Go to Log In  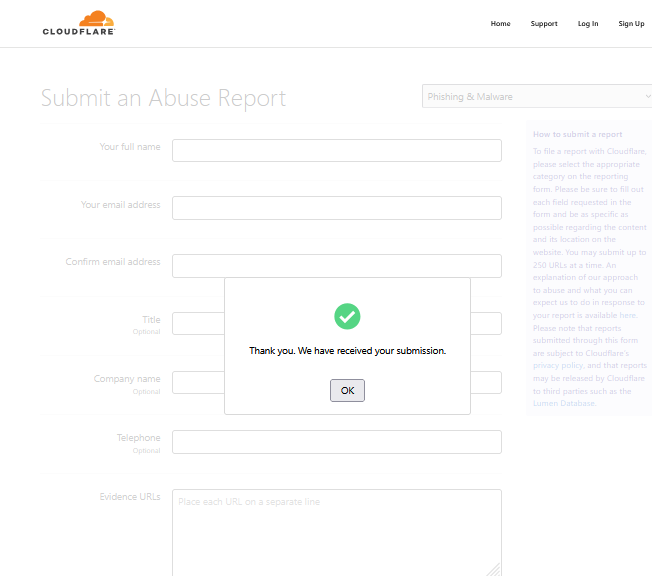(x=588, y=24)
